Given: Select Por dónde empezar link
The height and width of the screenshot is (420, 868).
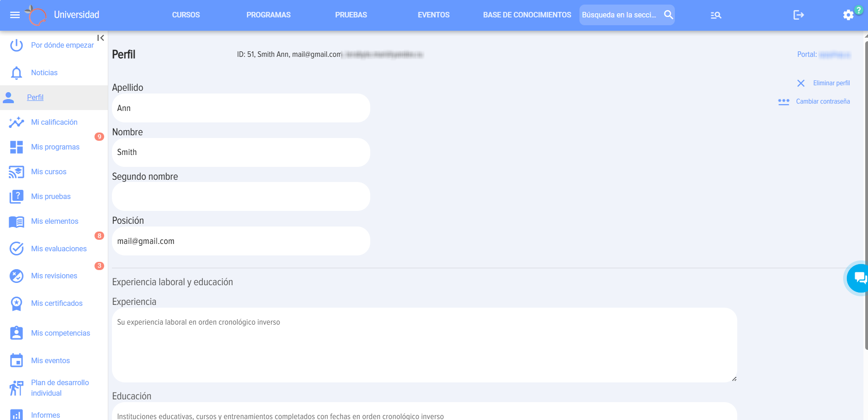Looking at the screenshot, I should (x=62, y=45).
